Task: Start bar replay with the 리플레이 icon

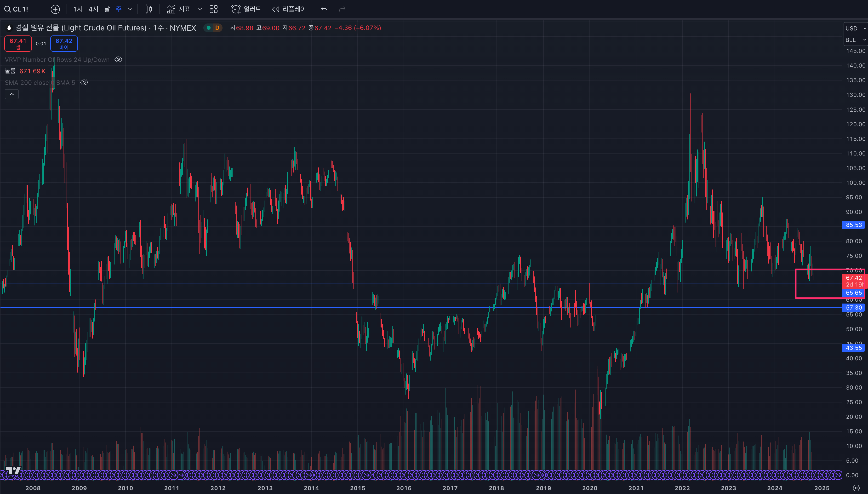Action: point(275,9)
